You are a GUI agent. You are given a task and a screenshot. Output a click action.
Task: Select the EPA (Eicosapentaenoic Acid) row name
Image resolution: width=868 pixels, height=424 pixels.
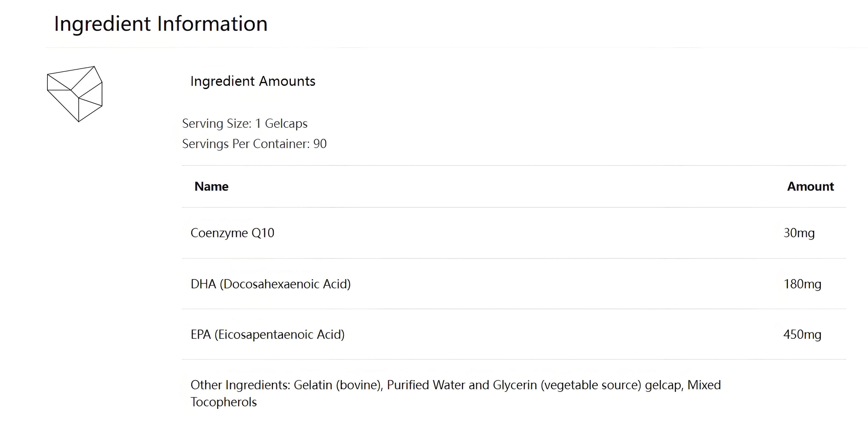(x=268, y=335)
